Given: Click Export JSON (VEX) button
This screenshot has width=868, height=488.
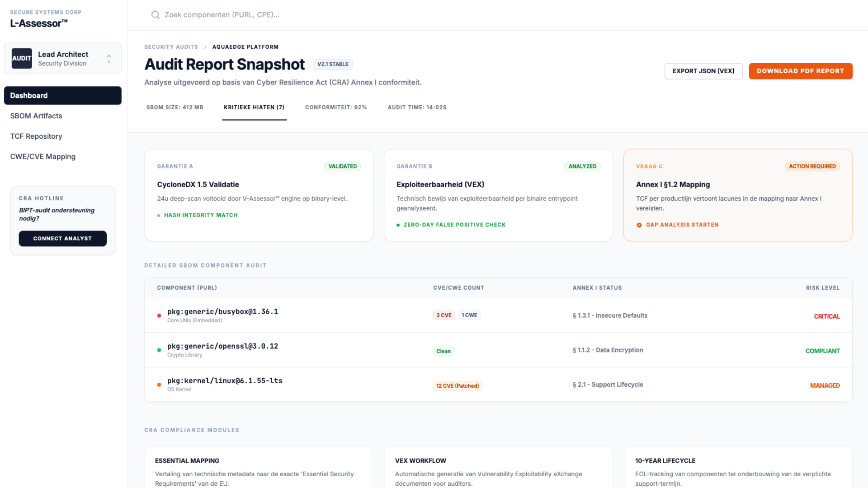Looking at the screenshot, I should [x=703, y=71].
